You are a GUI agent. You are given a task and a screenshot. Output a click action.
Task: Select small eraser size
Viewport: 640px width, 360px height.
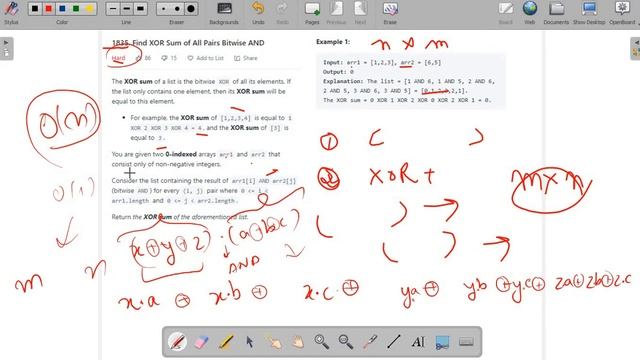[164, 9]
